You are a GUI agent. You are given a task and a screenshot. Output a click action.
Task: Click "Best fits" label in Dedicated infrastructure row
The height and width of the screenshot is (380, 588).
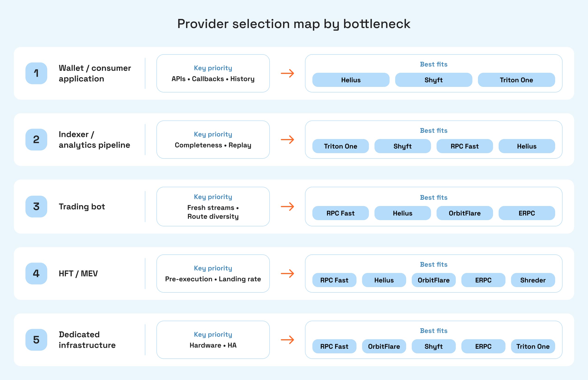coord(433,331)
